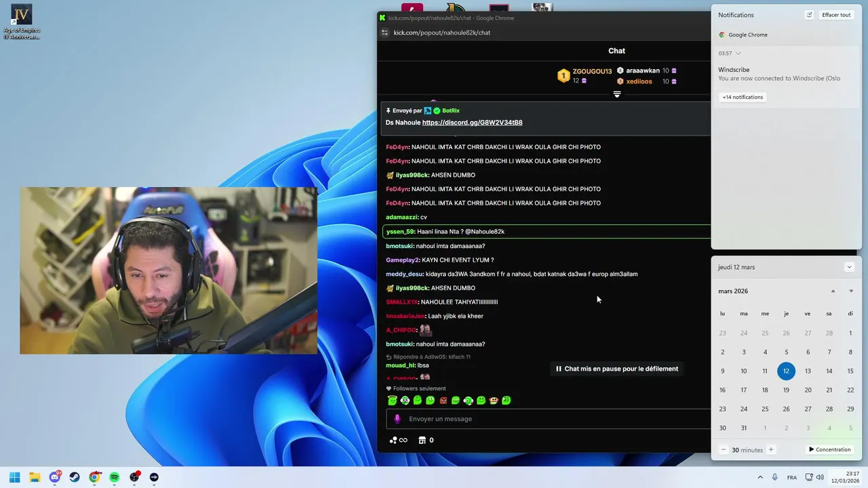The height and width of the screenshot is (488, 868).
Task: Select calendar date 13
Action: 808,371
